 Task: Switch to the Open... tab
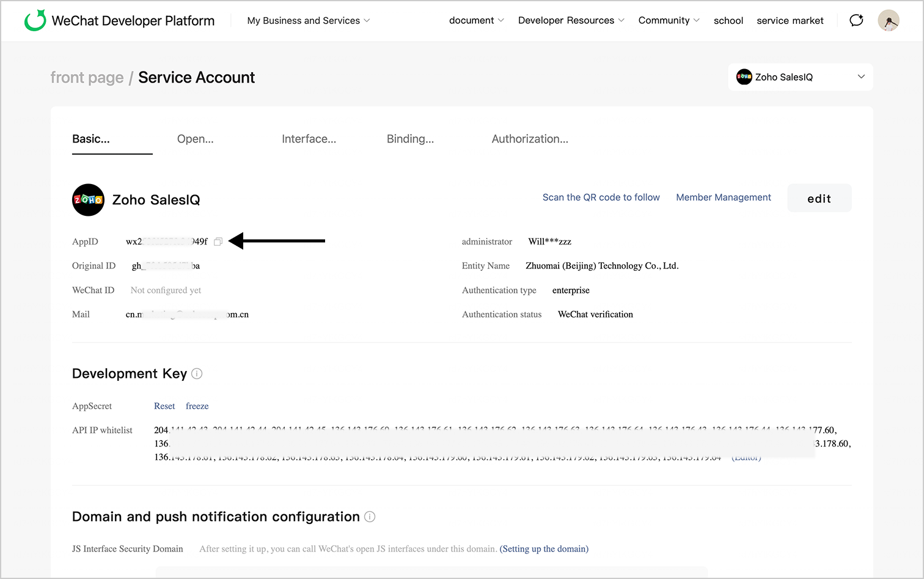(x=195, y=139)
